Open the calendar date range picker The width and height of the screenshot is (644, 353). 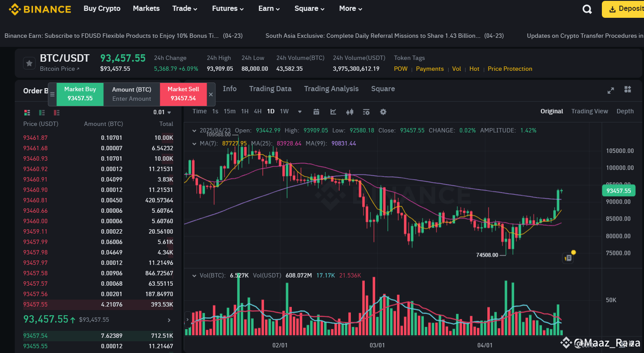tap(316, 112)
